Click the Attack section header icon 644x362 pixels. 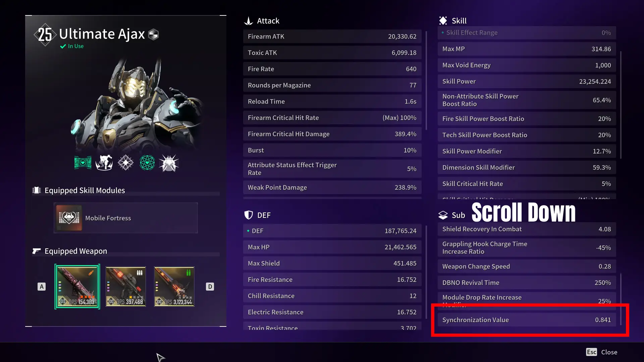[249, 21]
